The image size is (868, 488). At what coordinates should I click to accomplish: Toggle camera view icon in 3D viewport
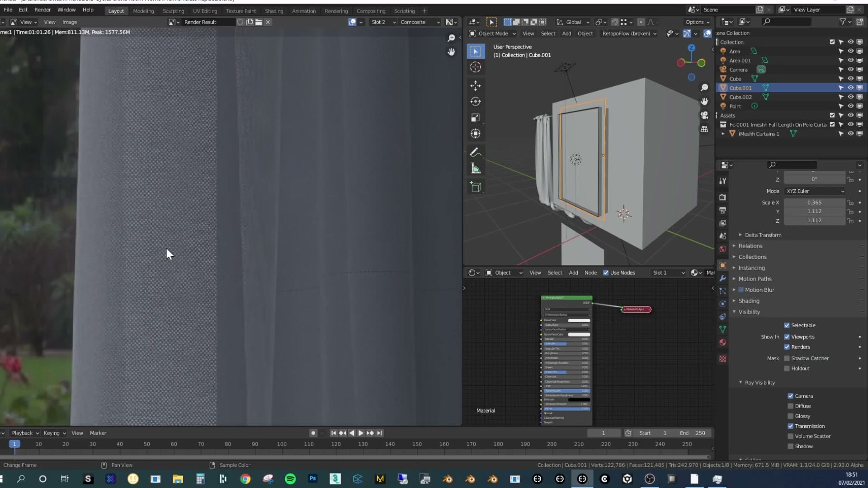point(704,115)
